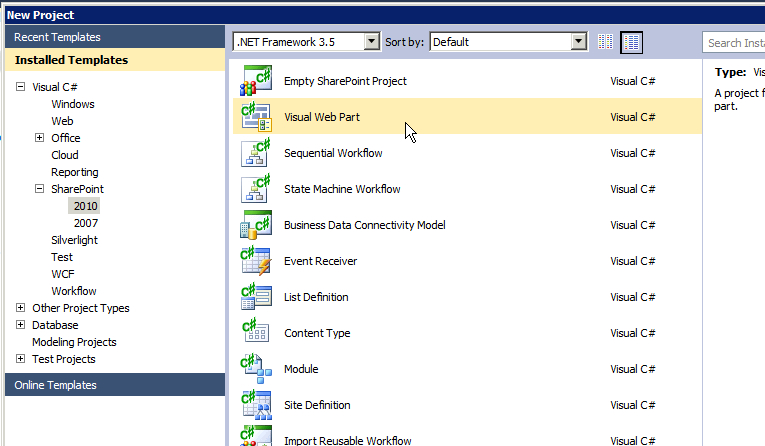Click 'Event Receiver' name text

click(x=320, y=261)
